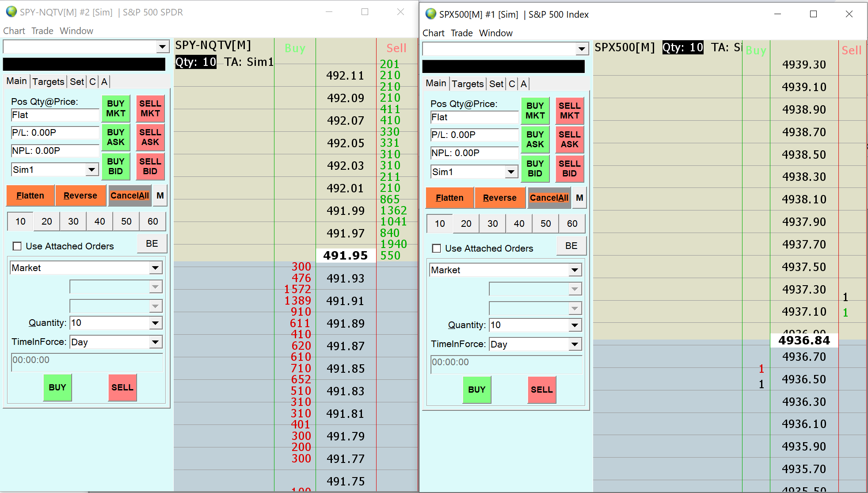Open the Market order type dropdown in SPY window

tap(155, 268)
